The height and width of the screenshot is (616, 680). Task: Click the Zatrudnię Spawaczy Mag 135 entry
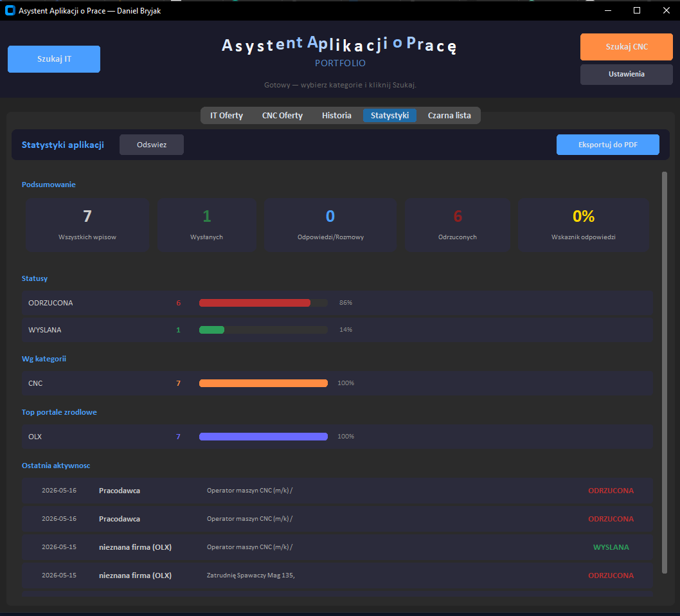251,575
